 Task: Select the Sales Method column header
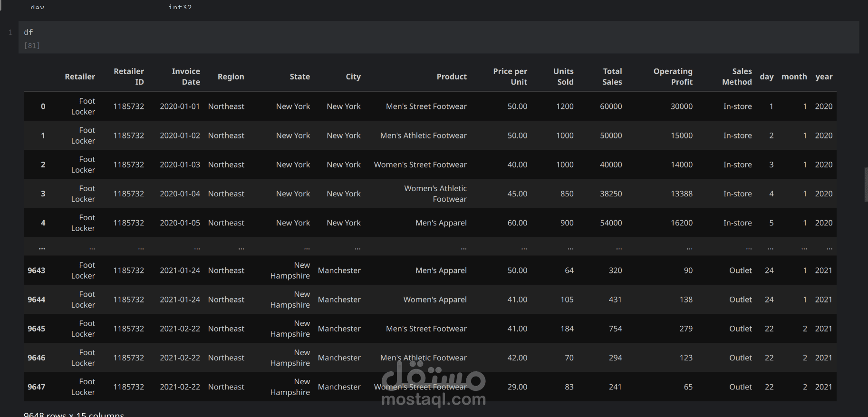coord(737,77)
